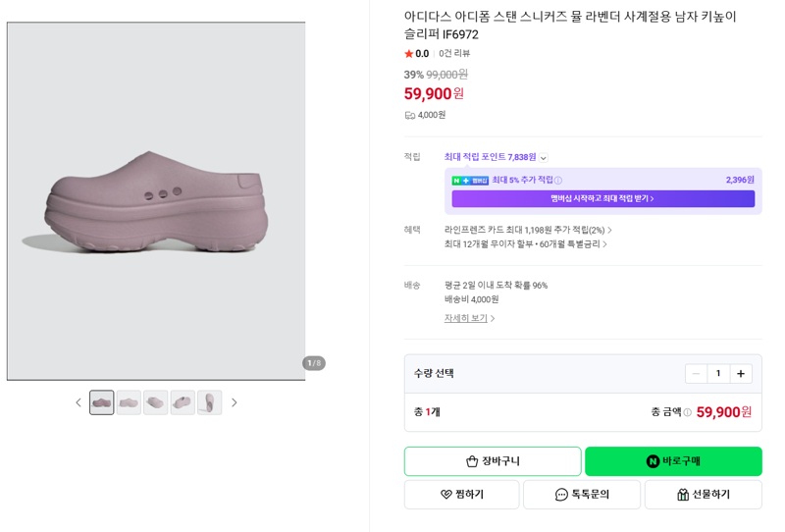
Task: Expand the 최대 적립 포인트 dropdown
Action: (544, 158)
